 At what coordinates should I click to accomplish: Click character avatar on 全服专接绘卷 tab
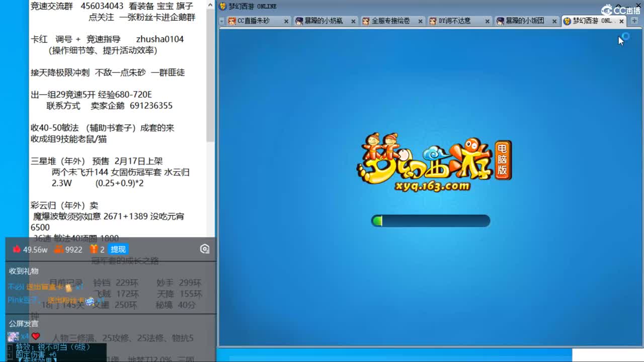tap(366, 21)
